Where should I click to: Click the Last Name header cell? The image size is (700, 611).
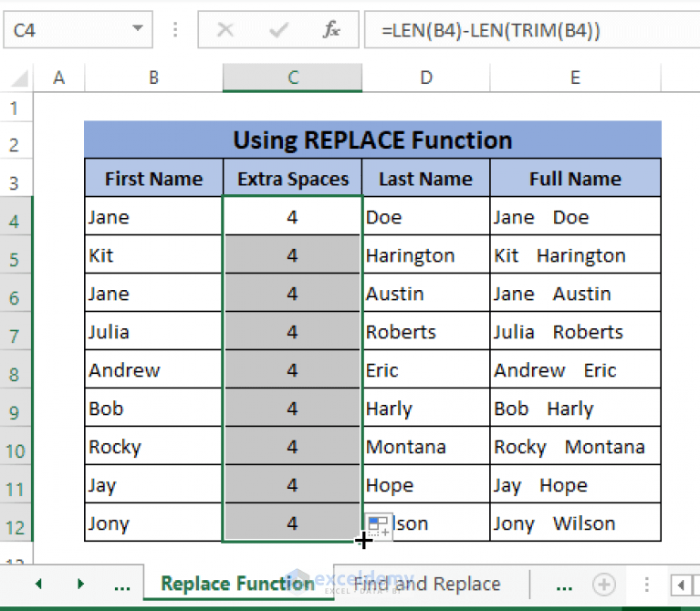[x=426, y=179]
